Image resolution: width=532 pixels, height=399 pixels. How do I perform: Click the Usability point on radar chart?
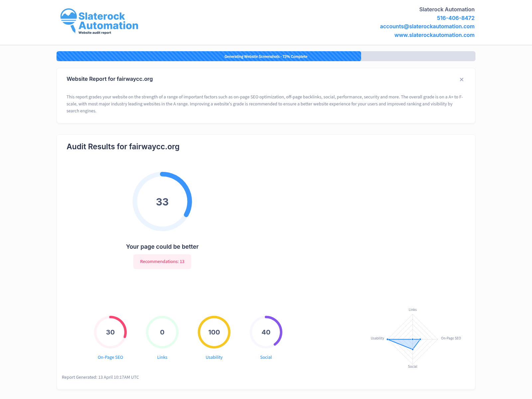(x=388, y=339)
